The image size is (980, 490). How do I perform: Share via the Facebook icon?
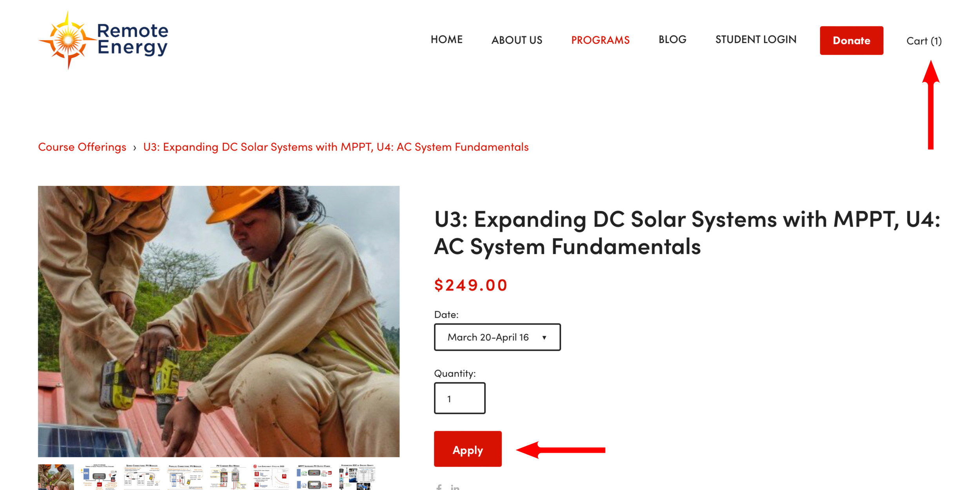tap(439, 487)
